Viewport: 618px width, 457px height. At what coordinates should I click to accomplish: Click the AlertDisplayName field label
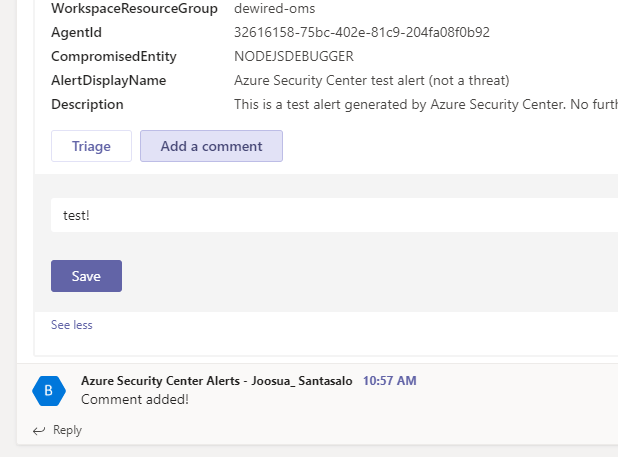coord(108,80)
